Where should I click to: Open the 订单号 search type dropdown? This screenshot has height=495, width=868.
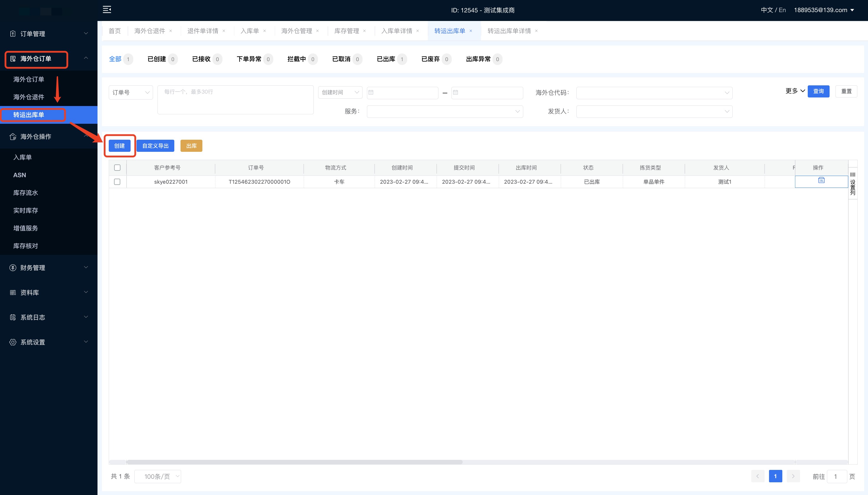coord(131,92)
